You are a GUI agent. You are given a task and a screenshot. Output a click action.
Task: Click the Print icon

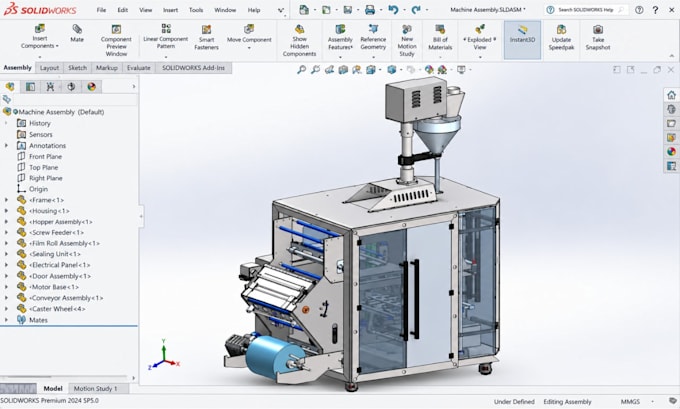(369, 10)
